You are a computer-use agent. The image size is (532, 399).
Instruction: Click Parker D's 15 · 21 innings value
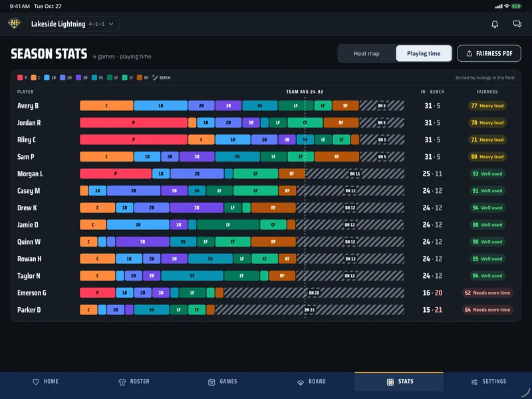click(x=432, y=309)
